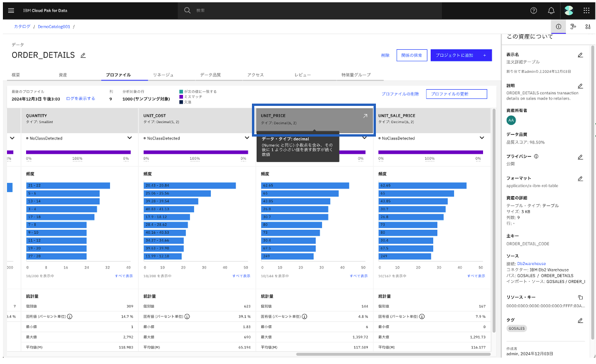Click the GOSALES tag chip

(517, 328)
